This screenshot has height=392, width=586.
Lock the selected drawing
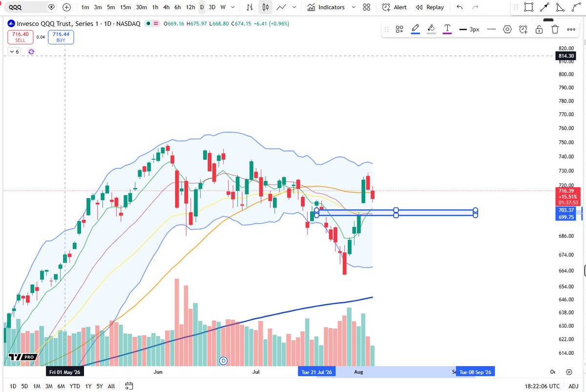click(539, 29)
